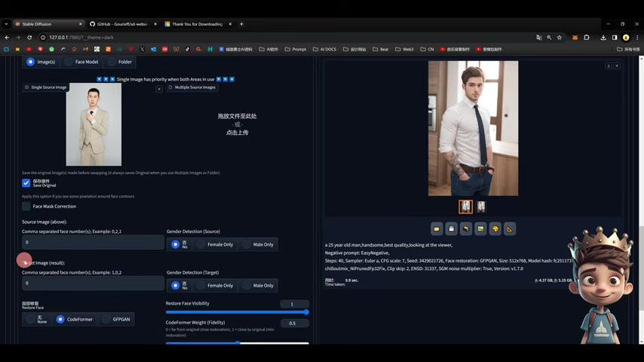The height and width of the screenshot is (362, 644).
Task: Expand the Web3 bookmarks folder
Action: click(x=404, y=49)
